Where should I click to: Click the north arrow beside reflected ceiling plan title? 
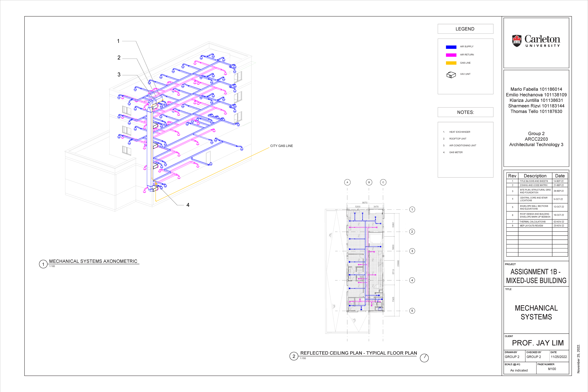click(x=424, y=358)
